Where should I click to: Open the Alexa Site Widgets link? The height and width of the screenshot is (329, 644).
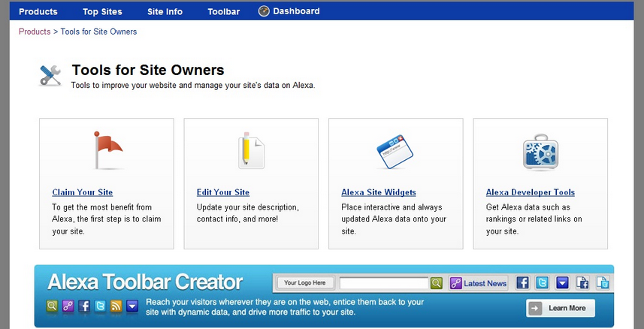[379, 192]
